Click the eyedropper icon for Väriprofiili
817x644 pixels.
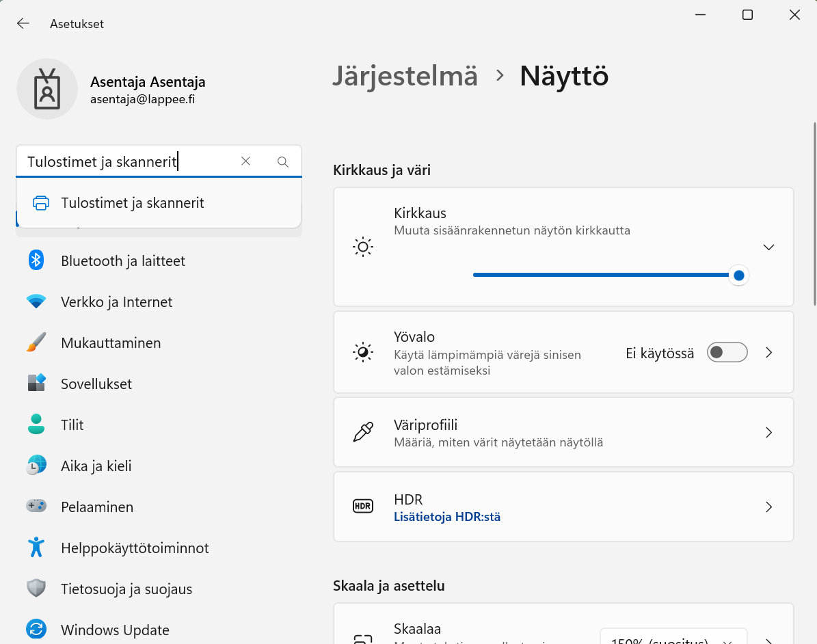pyautogui.click(x=363, y=432)
